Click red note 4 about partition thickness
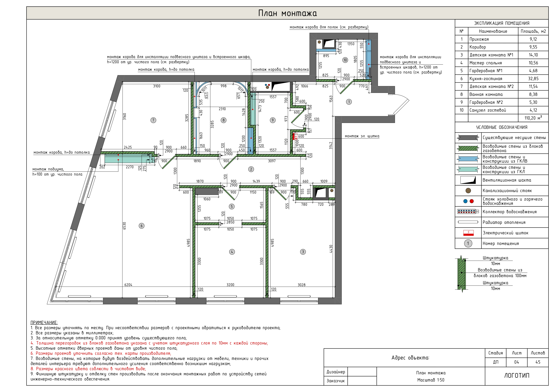Screen dimensions: 555x392 (149, 343)
